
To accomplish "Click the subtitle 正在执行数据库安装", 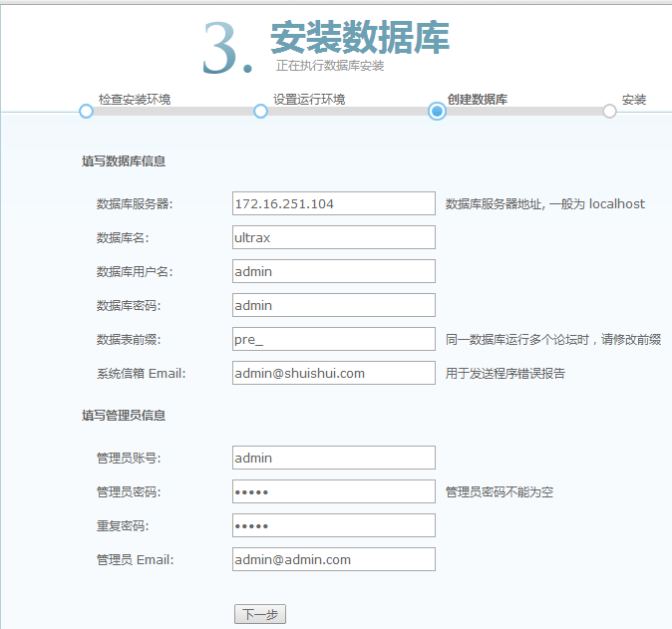I will (x=330, y=66).
